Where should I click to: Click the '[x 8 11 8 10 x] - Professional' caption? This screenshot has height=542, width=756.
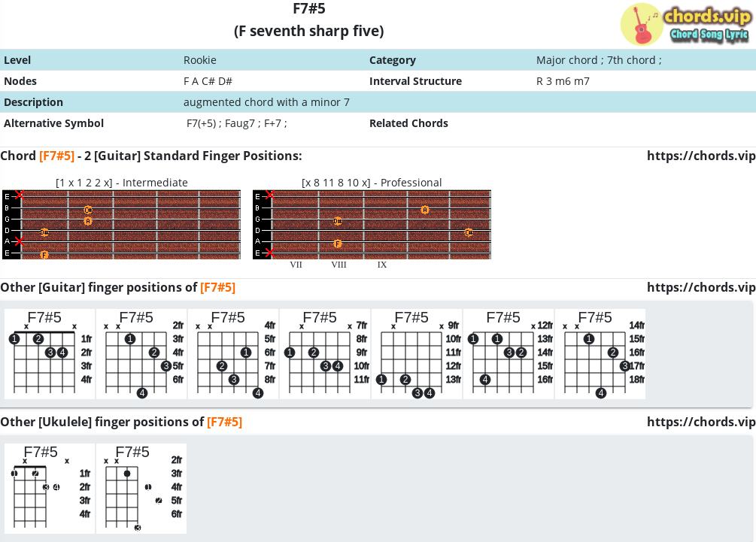tap(372, 183)
